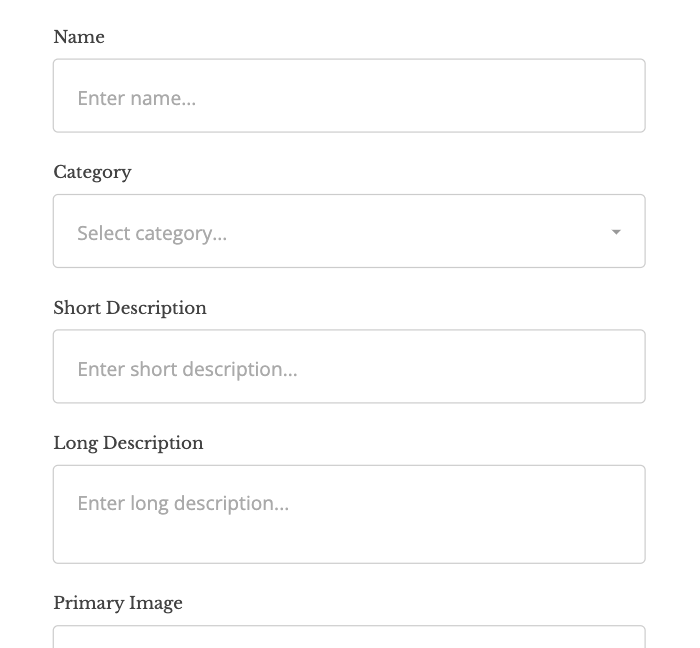
Task: Click empty right side of Name field
Action: tap(520, 96)
